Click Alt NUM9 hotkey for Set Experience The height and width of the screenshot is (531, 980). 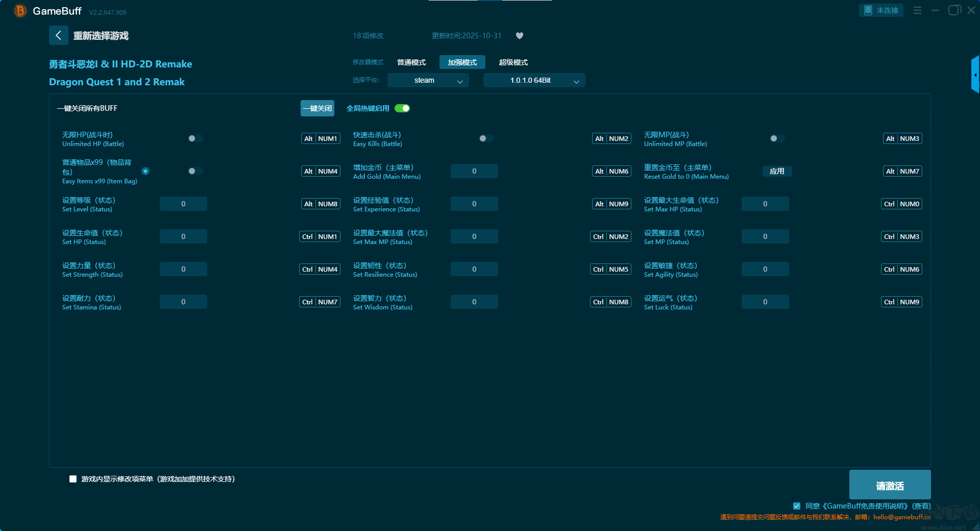611,204
